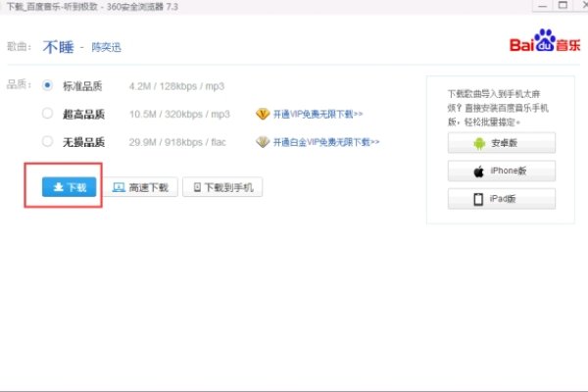Viewport: 588px width, 392px height.
Task: Click the text 4.2M / 128kbps / mp3
Action: 176,86
